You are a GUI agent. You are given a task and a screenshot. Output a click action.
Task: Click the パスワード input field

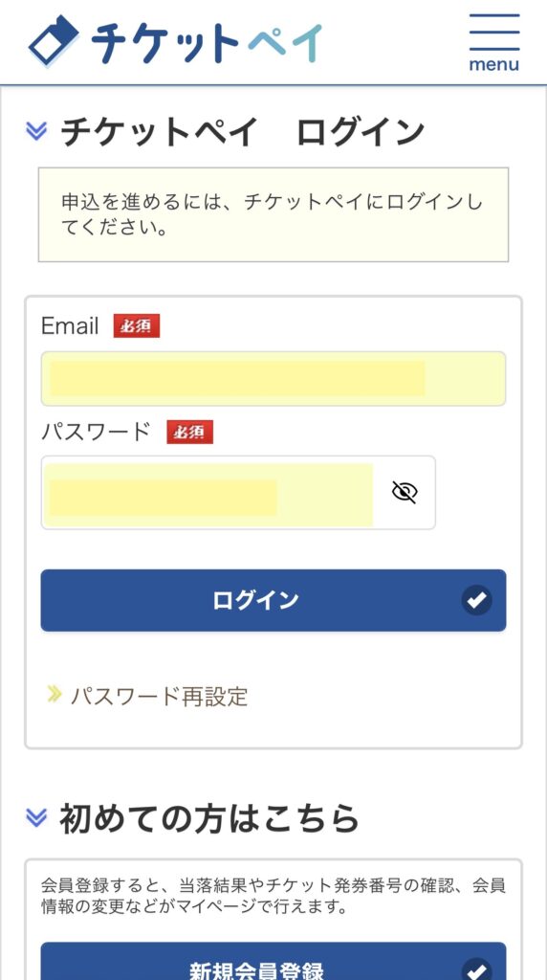(x=238, y=493)
